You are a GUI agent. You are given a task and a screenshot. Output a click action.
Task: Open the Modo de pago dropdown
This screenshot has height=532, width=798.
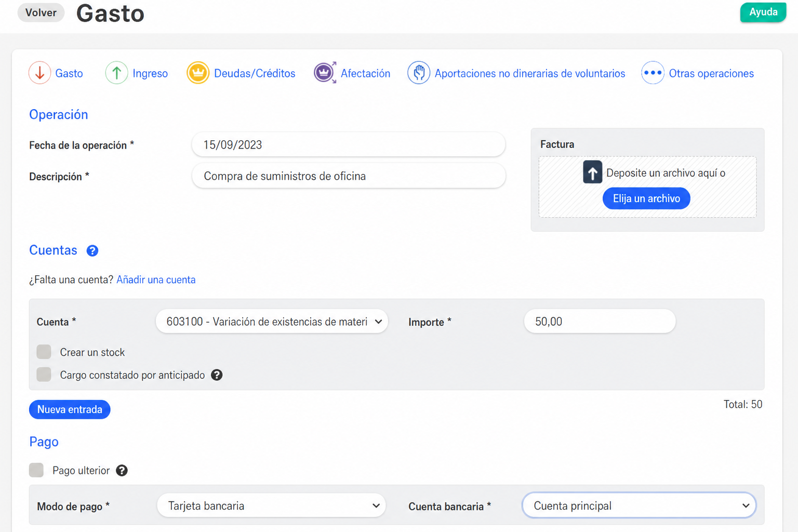(x=271, y=506)
